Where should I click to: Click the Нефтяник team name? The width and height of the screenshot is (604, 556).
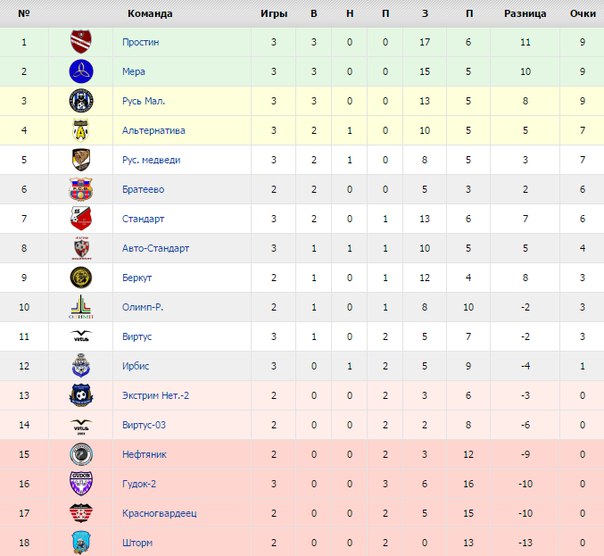click(x=144, y=454)
